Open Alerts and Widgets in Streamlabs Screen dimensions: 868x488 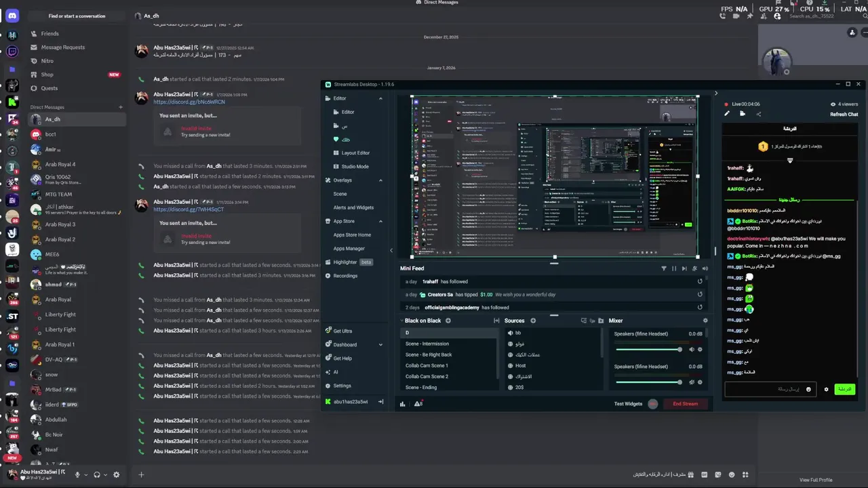tap(353, 207)
